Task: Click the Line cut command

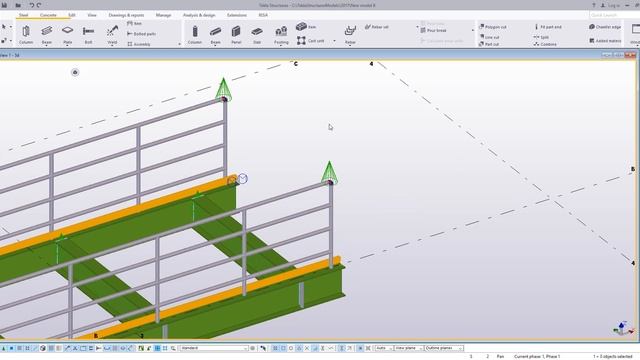Action: point(489,37)
